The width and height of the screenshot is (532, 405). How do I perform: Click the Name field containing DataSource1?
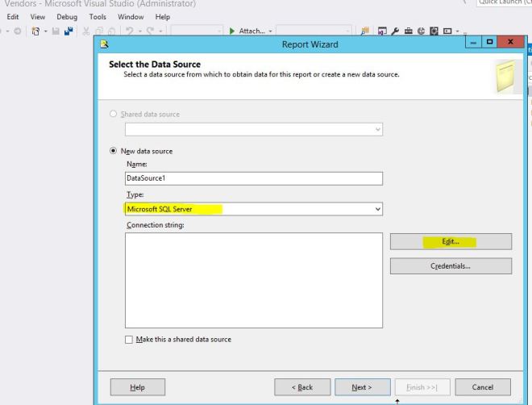(x=253, y=179)
